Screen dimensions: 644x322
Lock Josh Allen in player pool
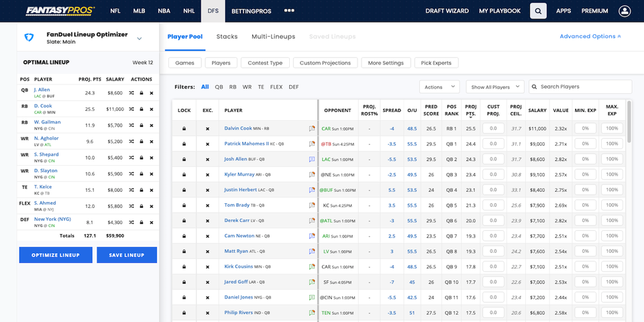pyautogui.click(x=184, y=160)
